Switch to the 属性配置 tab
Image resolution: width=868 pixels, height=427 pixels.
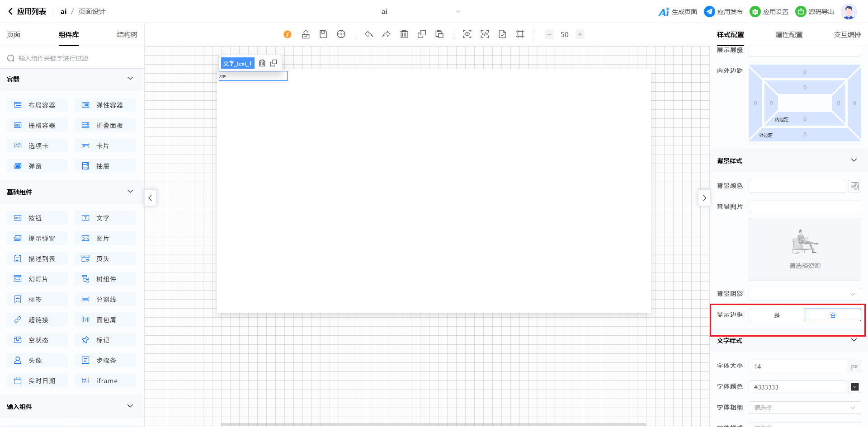(x=789, y=35)
